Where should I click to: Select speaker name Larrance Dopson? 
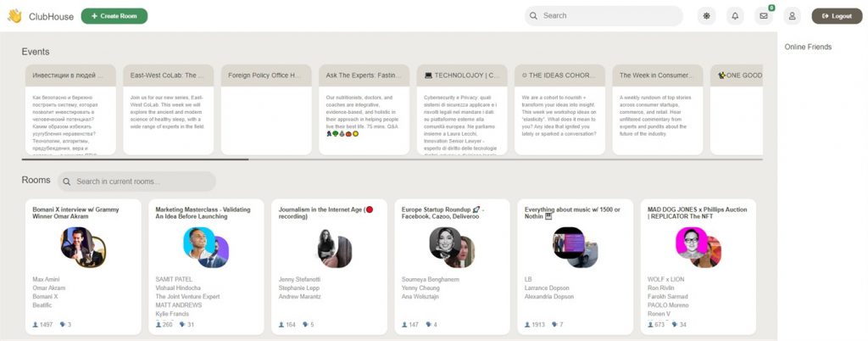click(548, 288)
